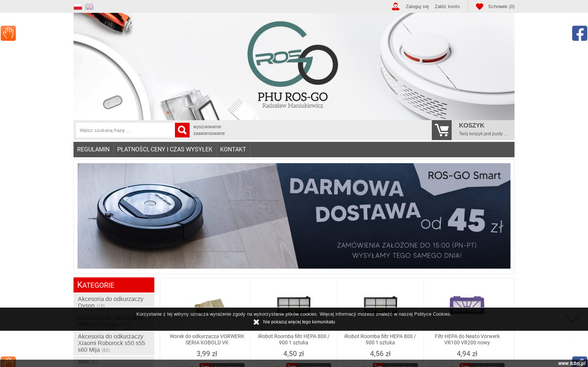Open iRobot Roomba filtr priced 4,56 zł
This screenshot has height=367, width=588.
coord(380,340)
